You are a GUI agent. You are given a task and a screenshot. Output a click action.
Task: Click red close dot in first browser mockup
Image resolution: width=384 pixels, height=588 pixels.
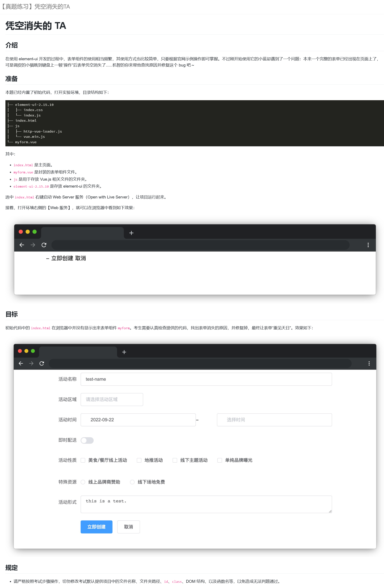click(21, 231)
